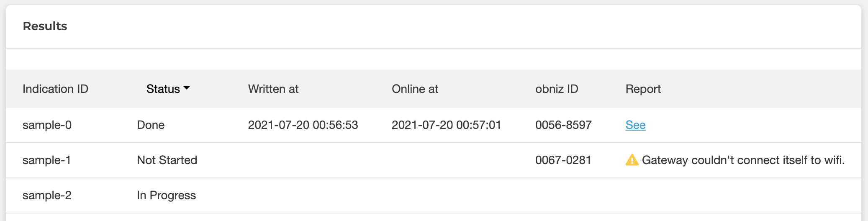
Task: Click the gateway wifi error message
Action: click(743, 160)
